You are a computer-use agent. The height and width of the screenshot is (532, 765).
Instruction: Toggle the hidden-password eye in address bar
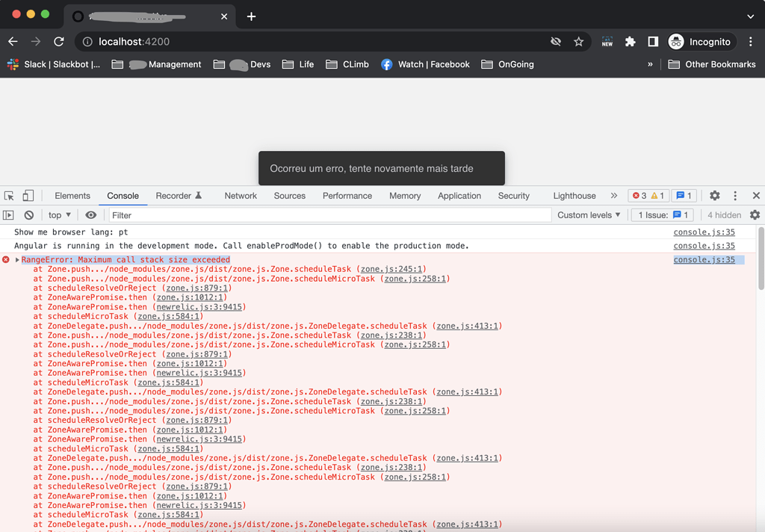pyautogui.click(x=556, y=42)
